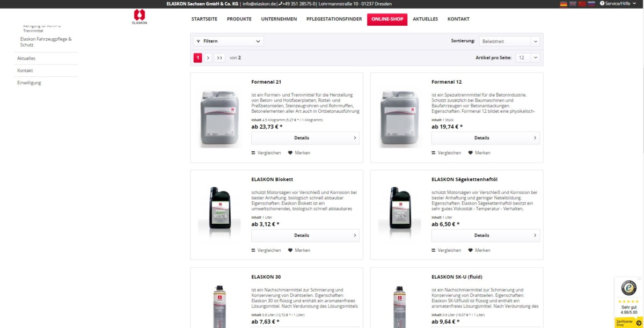Viewport: 644px width, 328px height.
Task: Switch language to German flag
Action: [x=563, y=4]
